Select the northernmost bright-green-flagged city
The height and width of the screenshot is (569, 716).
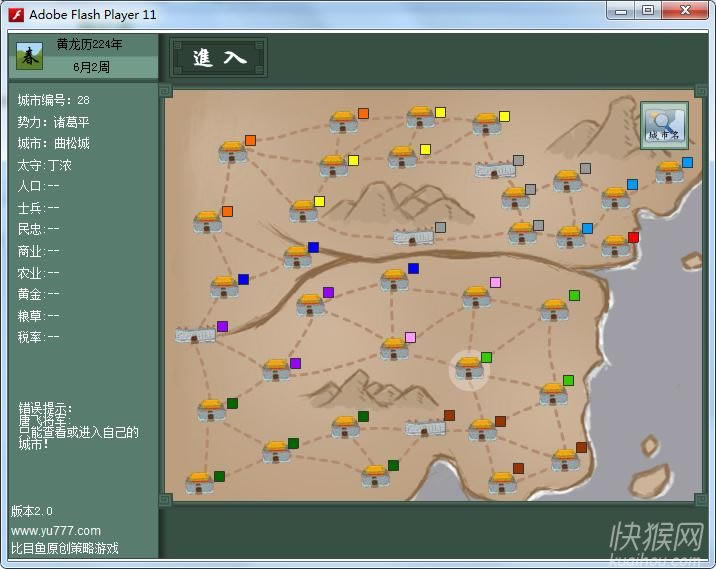click(554, 309)
